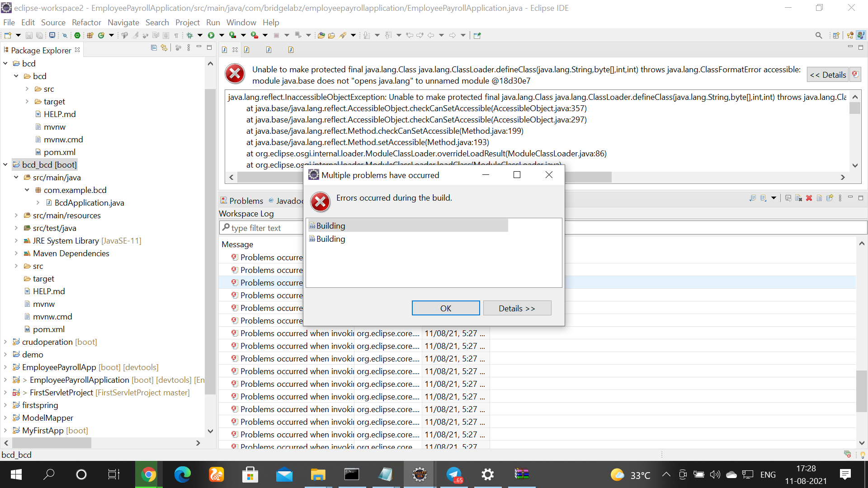Click OK in the Multiple problems dialog
Image resolution: width=868 pixels, height=488 pixels.
(446, 308)
